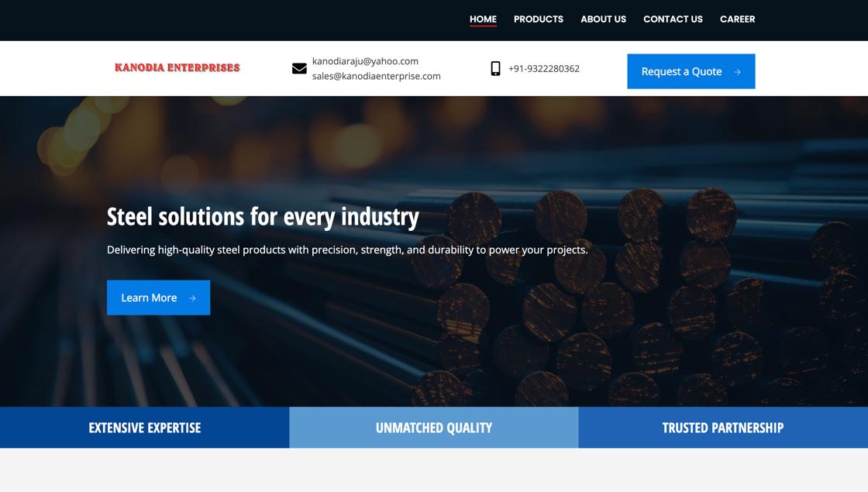Click the envelope mail icon
868x492 pixels.
click(x=299, y=68)
